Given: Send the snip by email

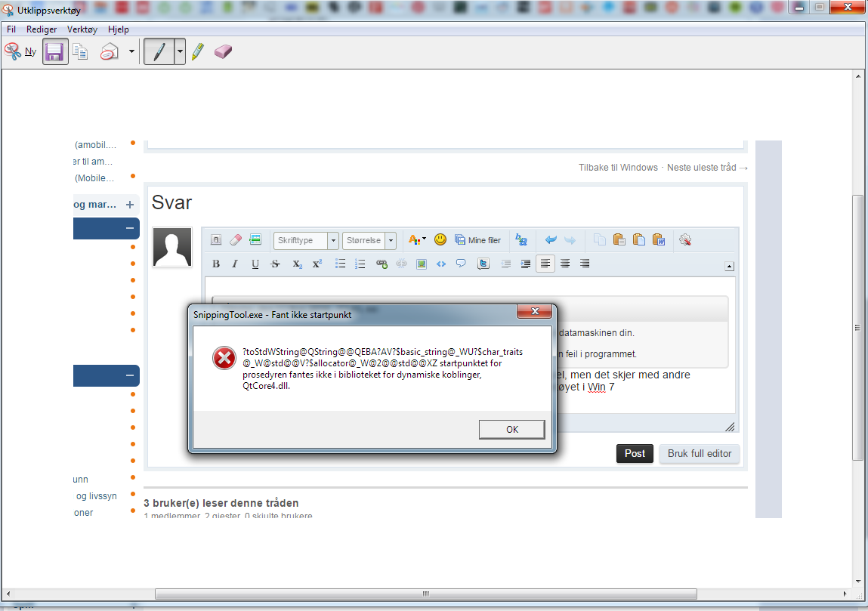Looking at the screenshot, I should (x=109, y=51).
